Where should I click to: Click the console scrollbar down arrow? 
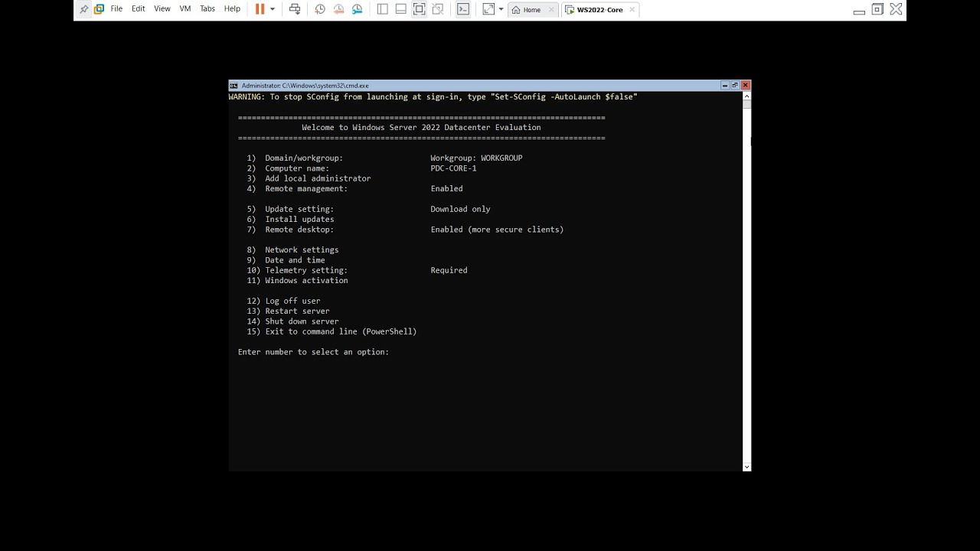click(746, 466)
